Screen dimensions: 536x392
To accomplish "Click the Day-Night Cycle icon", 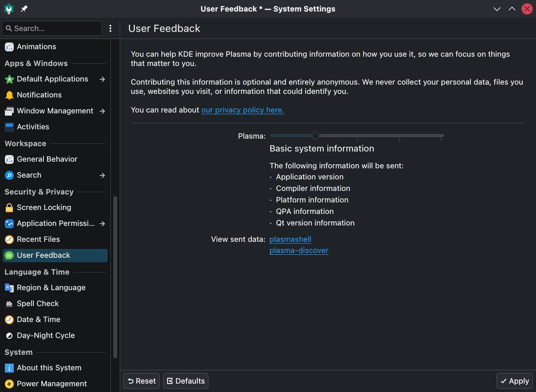I will (9, 335).
